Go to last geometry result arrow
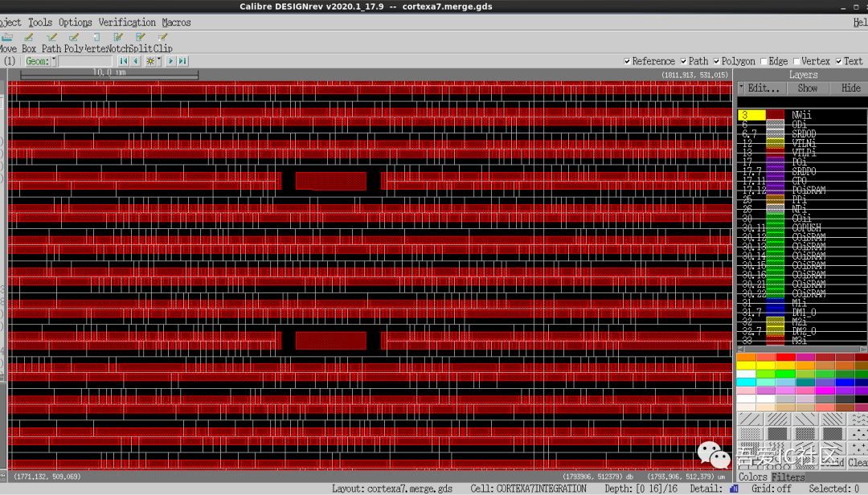 (182, 61)
